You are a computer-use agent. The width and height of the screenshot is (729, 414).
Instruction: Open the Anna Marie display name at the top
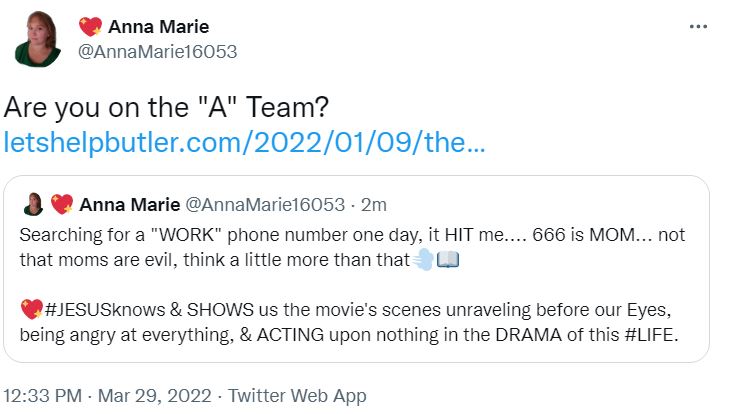(x=158, y=27)
